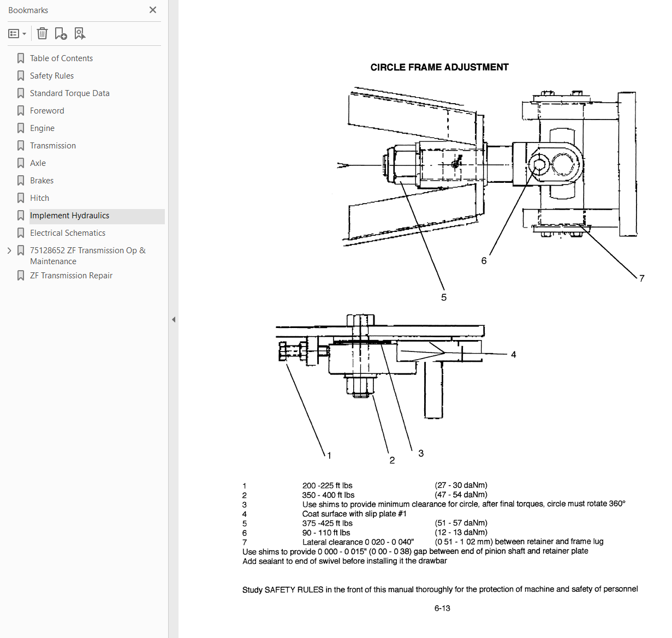Collapse the side panel with arrow handle
672x638 pixels.
pyautogui.click(x=174, y=319)
